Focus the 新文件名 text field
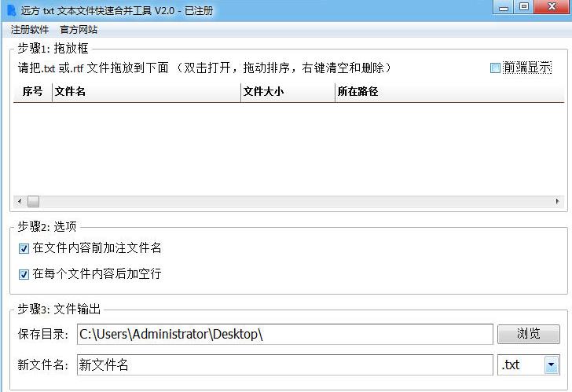Screen dimensions: 572x392 pos(284,365)
